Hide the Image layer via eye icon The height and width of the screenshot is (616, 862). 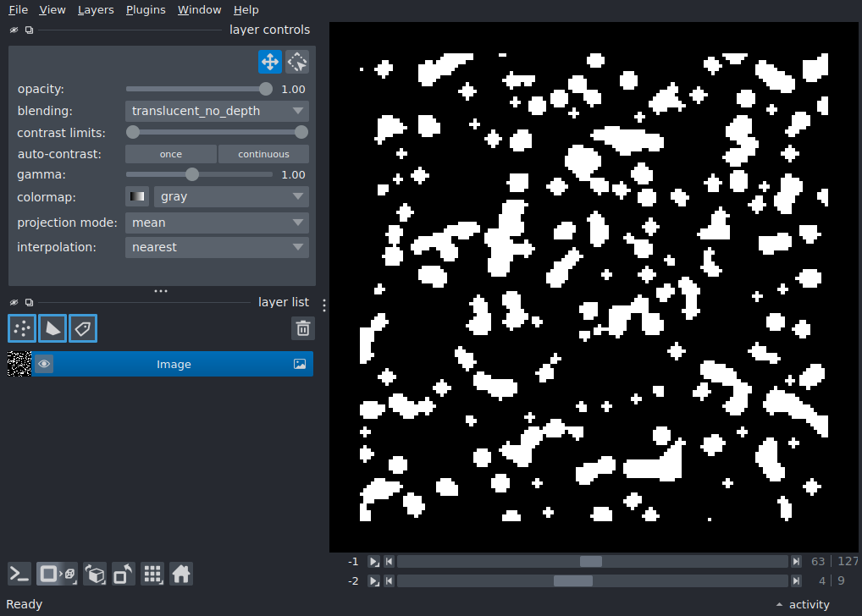[44, 364]
